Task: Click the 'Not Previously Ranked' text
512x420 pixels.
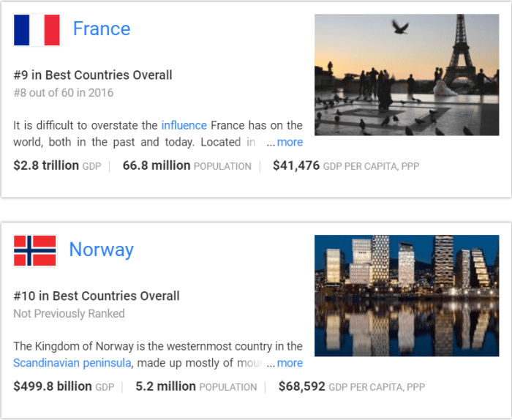Action: coord(69,314)
